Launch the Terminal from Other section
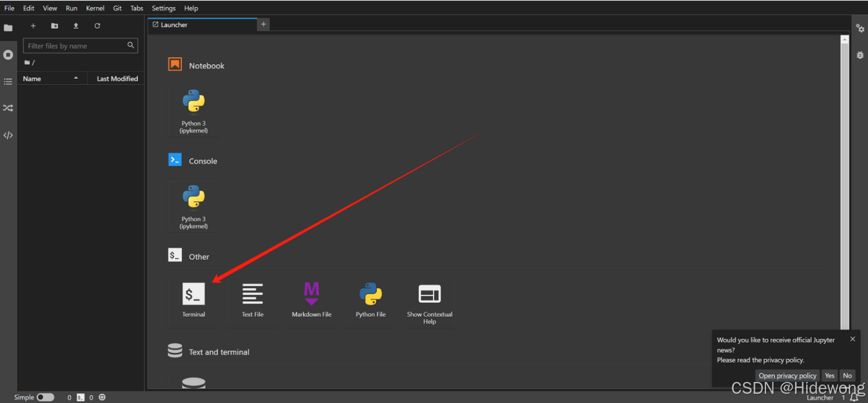Image resolution: width=868 pixels, height=403 pixels. (193, 299)
